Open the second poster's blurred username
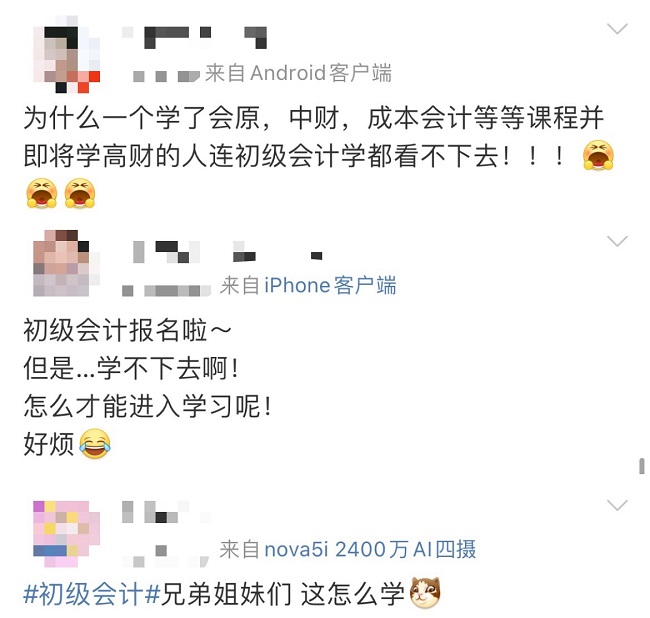The image size is (650, 618). [x=227, y=252]
